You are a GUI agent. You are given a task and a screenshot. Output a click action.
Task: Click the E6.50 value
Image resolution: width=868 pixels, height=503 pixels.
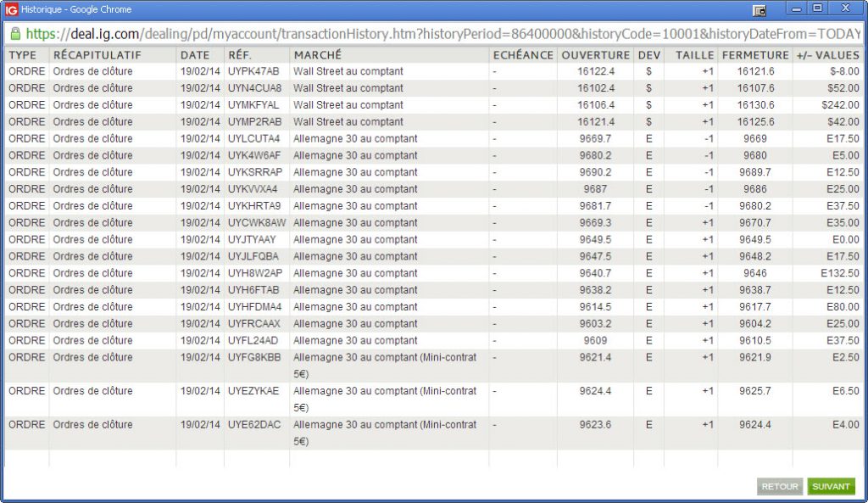846,390
